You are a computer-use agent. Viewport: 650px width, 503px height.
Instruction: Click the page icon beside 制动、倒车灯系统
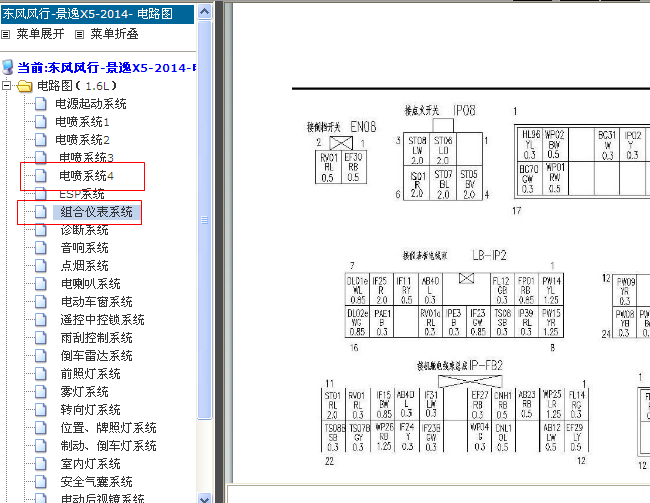coord(41,446)
